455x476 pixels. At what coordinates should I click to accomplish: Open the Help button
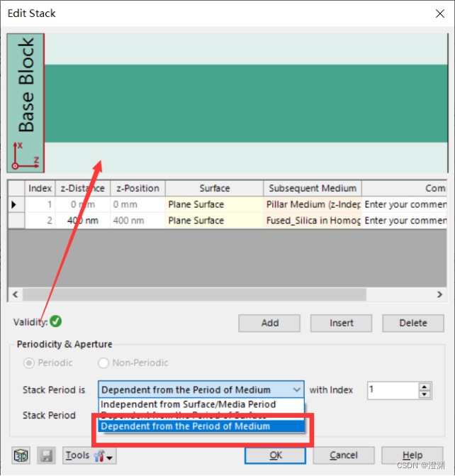[x=412, y=455]
